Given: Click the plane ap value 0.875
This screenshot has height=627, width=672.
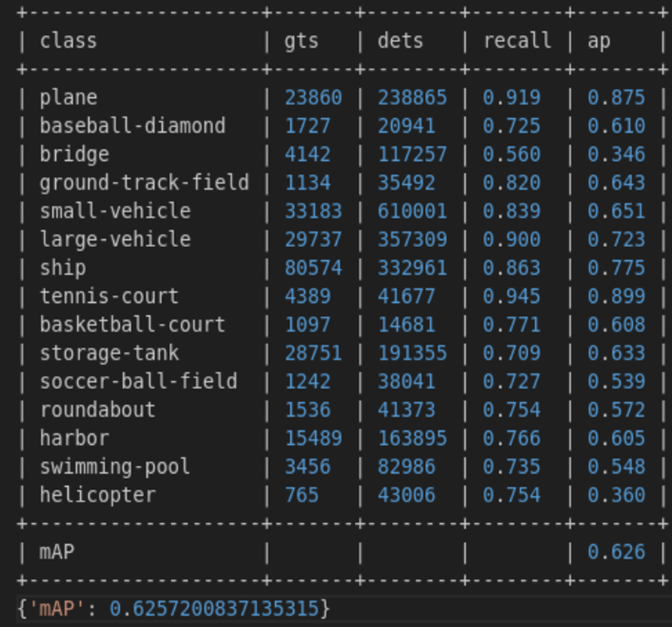Looking at the screenshot, I should click(x=616, y=98).
